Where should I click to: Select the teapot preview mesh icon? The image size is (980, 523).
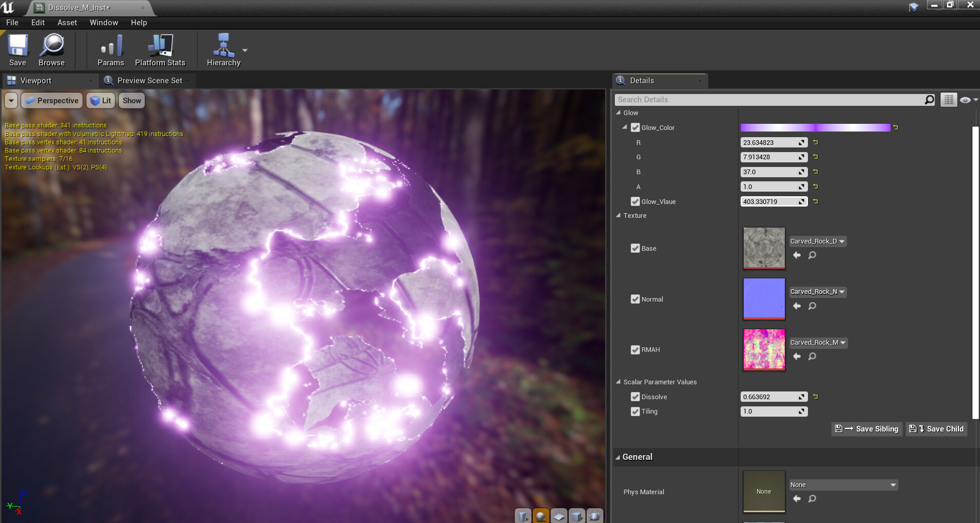pyautogui.click(x=595, y=515)
